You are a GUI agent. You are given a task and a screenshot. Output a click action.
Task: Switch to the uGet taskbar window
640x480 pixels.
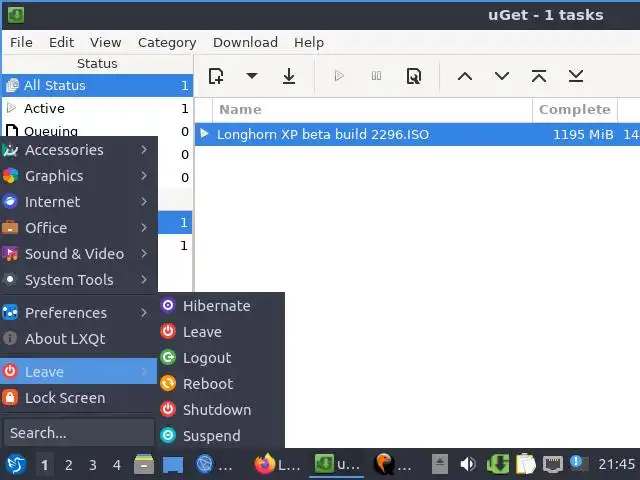(336, 464)
